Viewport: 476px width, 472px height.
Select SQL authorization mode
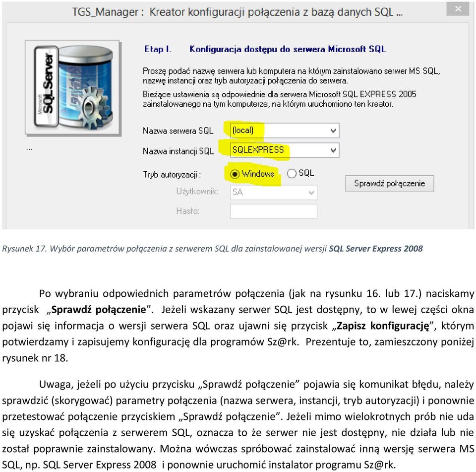[x=292, y=174]
